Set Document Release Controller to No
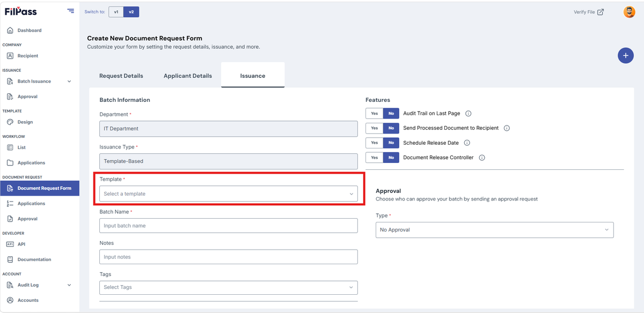 (391, 158)
